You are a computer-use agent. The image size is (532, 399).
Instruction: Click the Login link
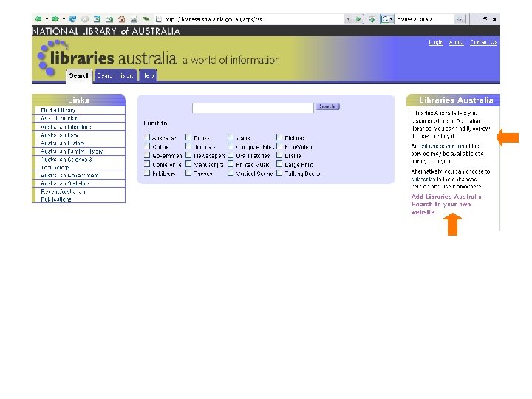[x=436, y=42]
